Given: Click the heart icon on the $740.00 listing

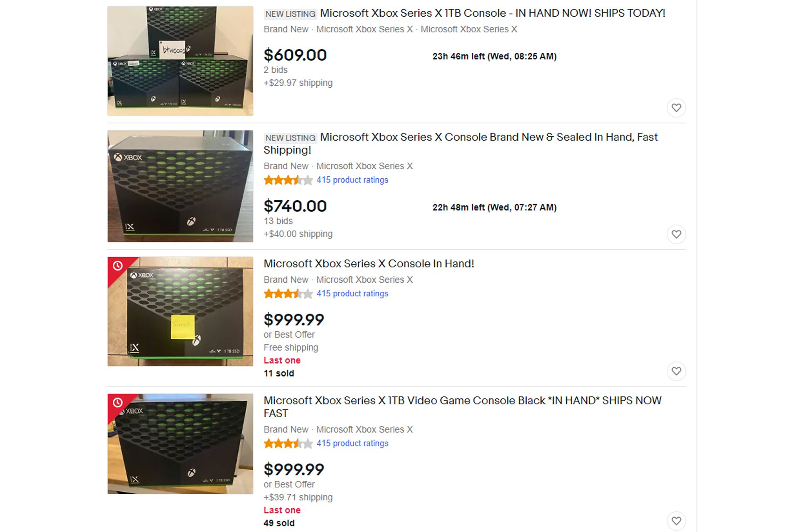Looking at the screenshot, I should (x=676, y=234).
